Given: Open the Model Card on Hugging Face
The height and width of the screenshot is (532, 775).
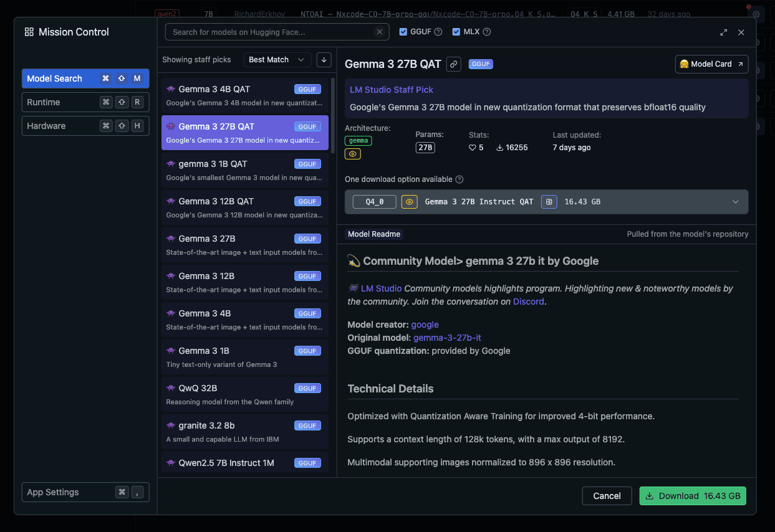Looking at the screenshot, I should pos(711,64).
